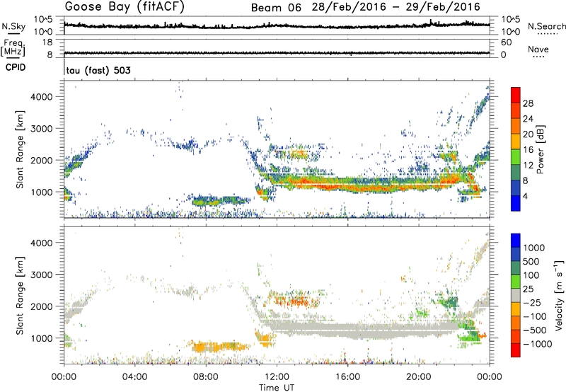Click the "24" tick on Power colorbar

(x=528, y=119)
